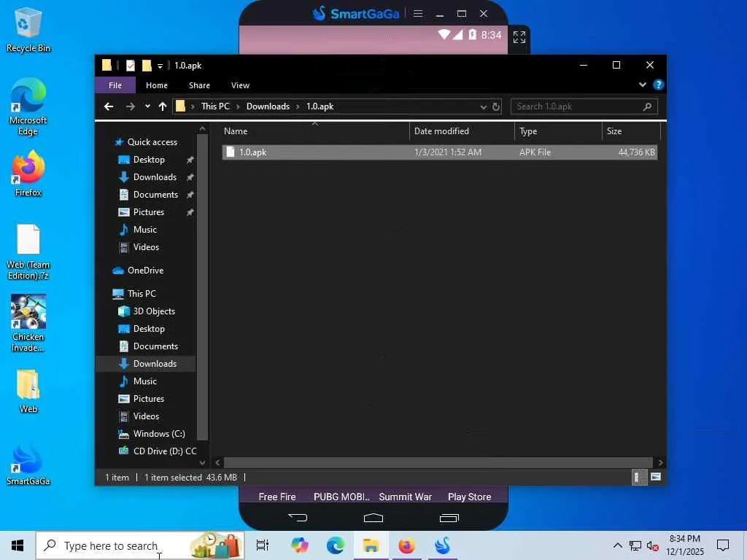Open Copilot from the taskbar
This screenshot has width=747, height=560.
pos(300,545)
